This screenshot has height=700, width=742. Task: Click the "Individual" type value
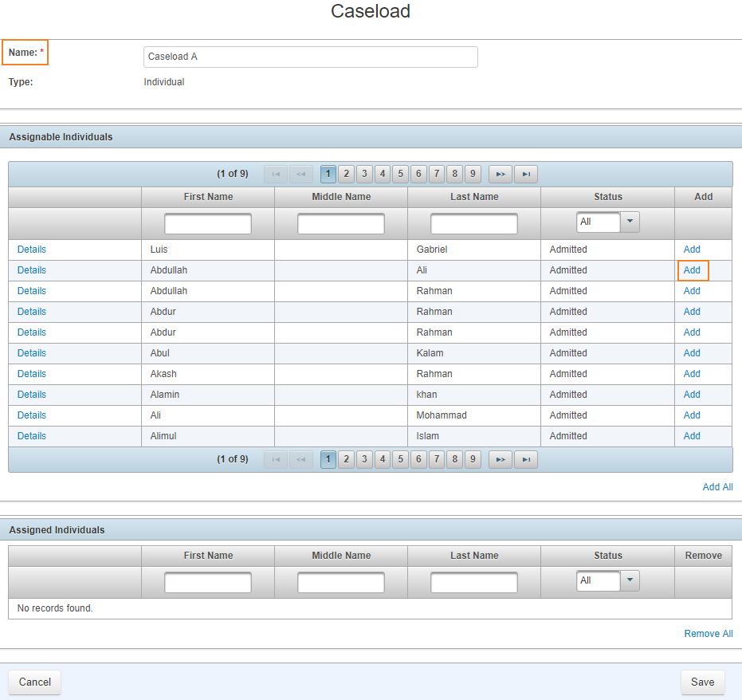(x=163, y=82)
